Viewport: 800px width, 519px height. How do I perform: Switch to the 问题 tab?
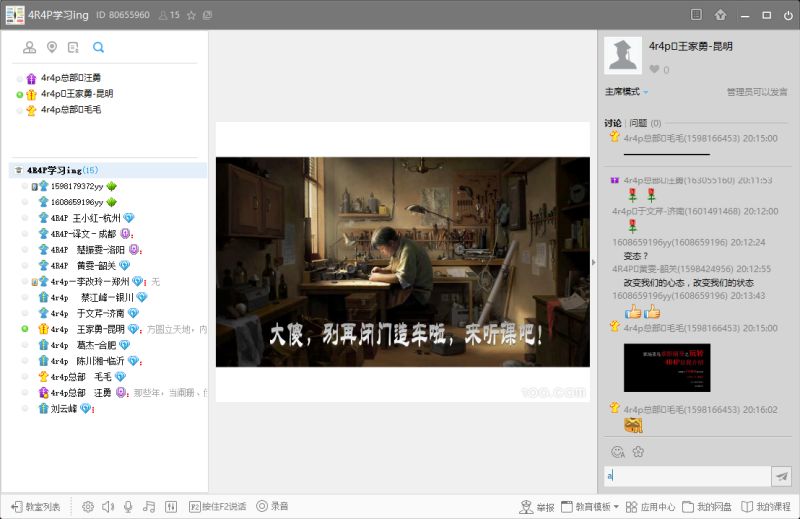coord(638,123)
